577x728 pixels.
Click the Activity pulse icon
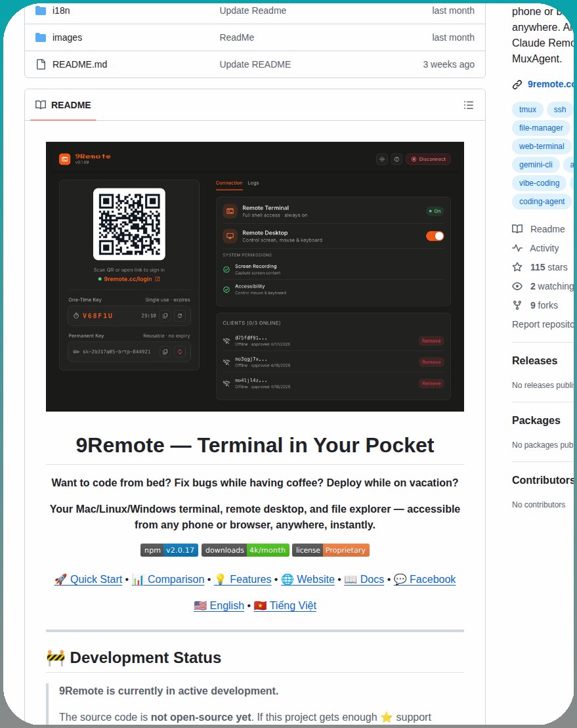click(x=517, y=248)
